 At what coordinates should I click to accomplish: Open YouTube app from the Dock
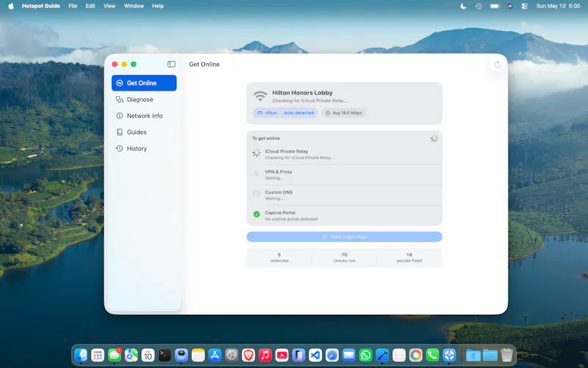(x=282, y=355)
